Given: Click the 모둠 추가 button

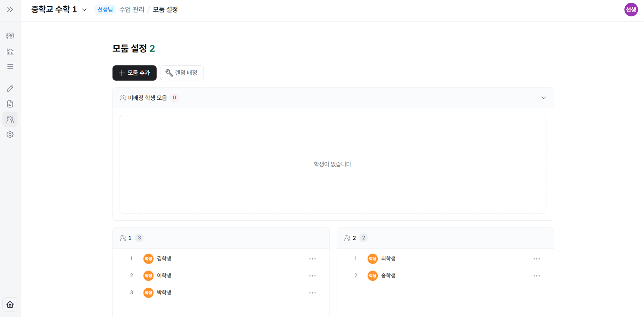Looking at the screenshot, I should click(x=135, y=73).
